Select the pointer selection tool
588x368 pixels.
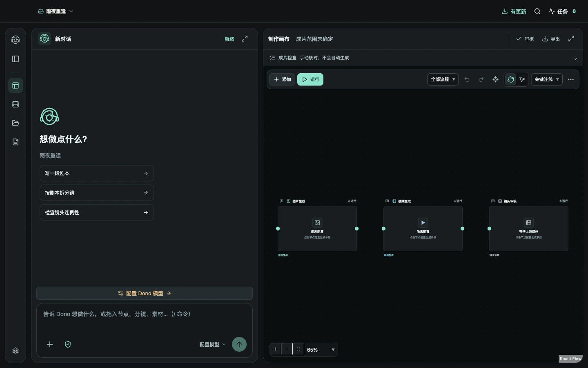pyautogui.click(x=522, y=79)
